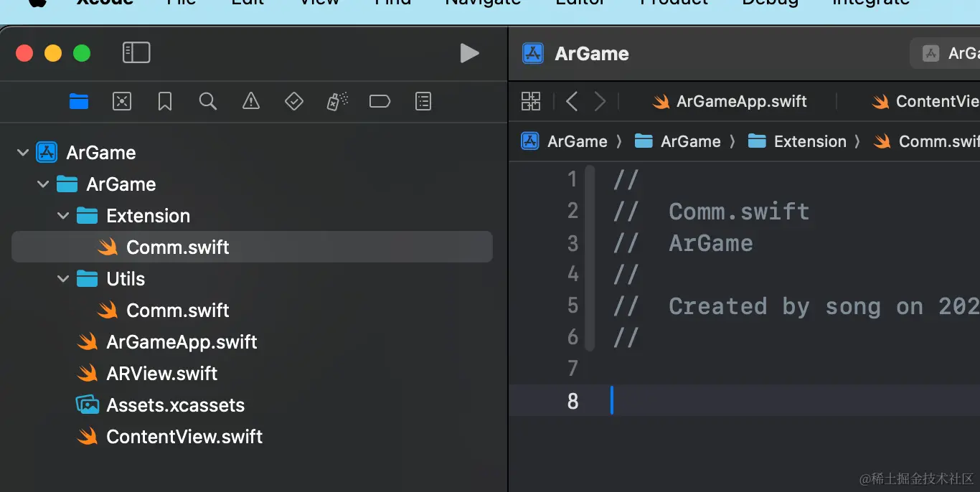
Task: Open the Report navigator
Action: pos(423,101)
